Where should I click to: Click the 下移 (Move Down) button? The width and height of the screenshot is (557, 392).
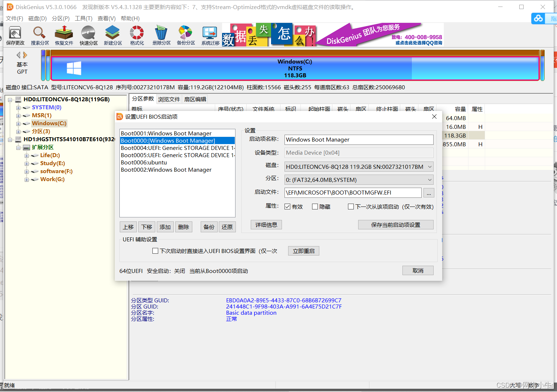147,227
